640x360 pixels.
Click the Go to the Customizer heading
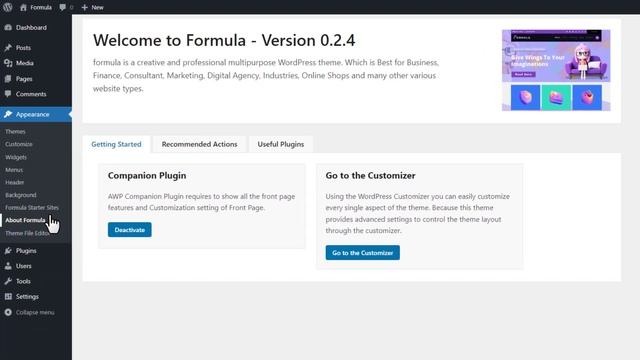coord(370,176)
